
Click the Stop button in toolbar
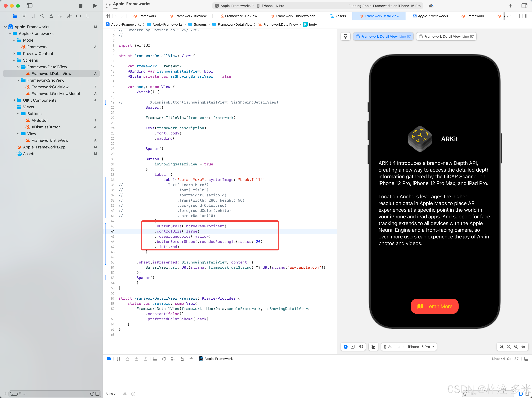point(81,6)
